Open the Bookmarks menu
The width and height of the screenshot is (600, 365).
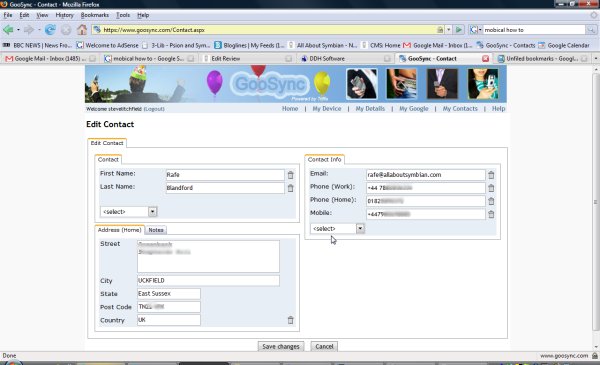95,15
